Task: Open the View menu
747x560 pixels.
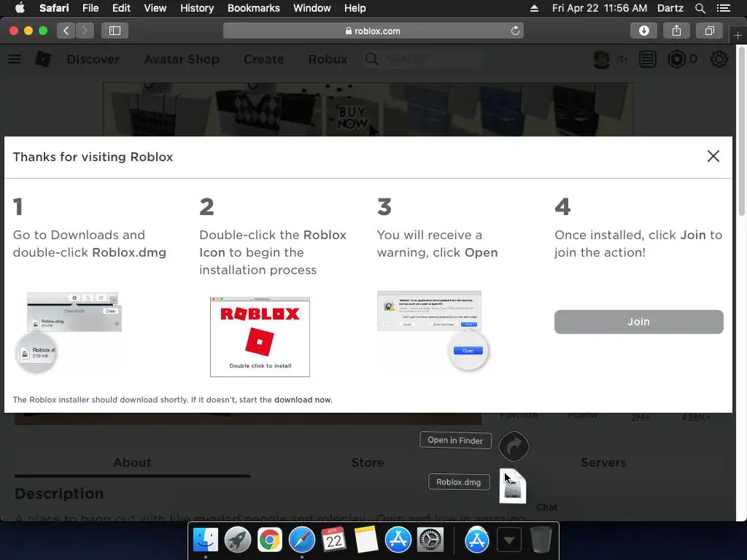Action: tap(155, 8)
